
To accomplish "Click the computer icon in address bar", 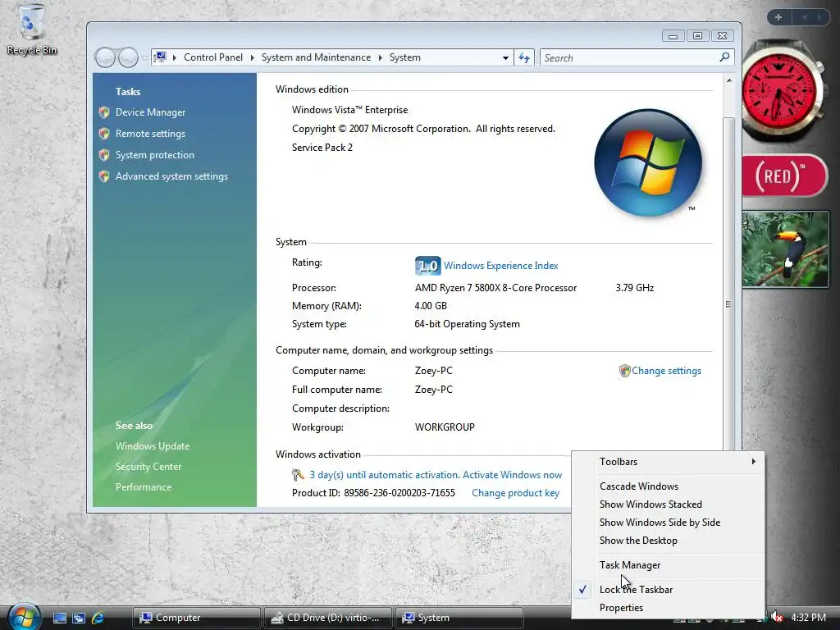I will (160, 57).
